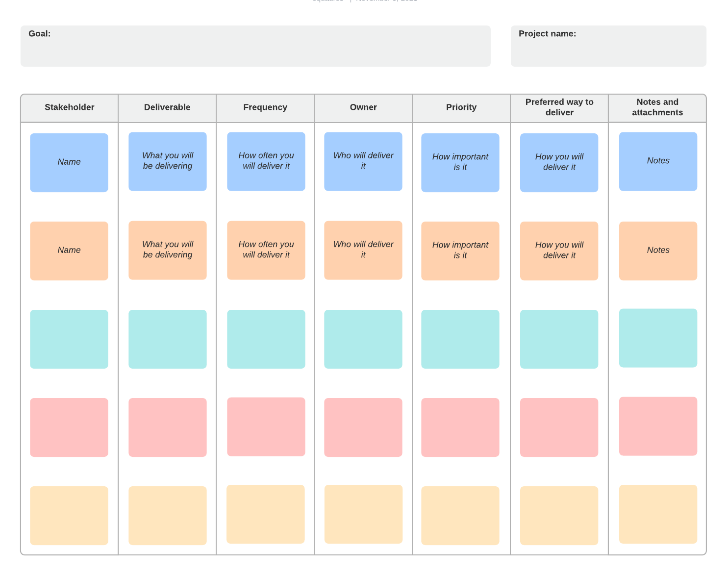The image size is (728, 575).
Task: Select the orange Notes sticky note
Action: click(x=658, y=250)
